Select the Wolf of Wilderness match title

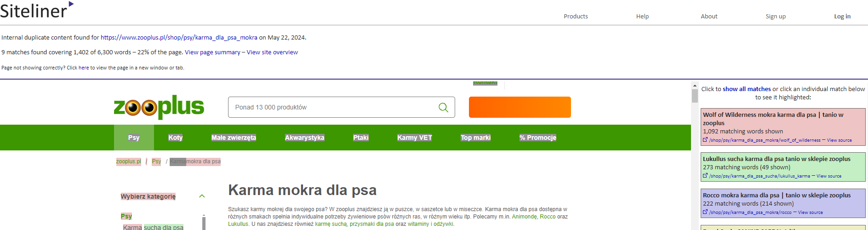(773, 119)
